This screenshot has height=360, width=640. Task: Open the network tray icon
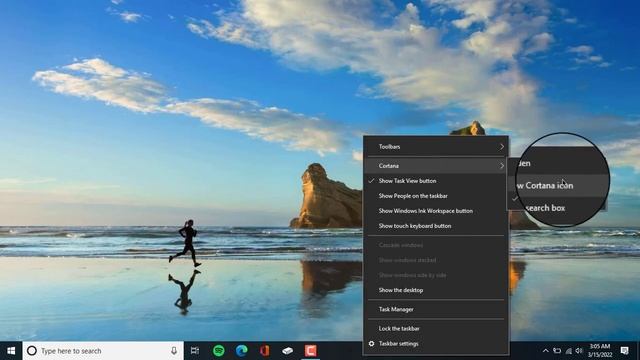pyautogui.click(x=569, y=351)
